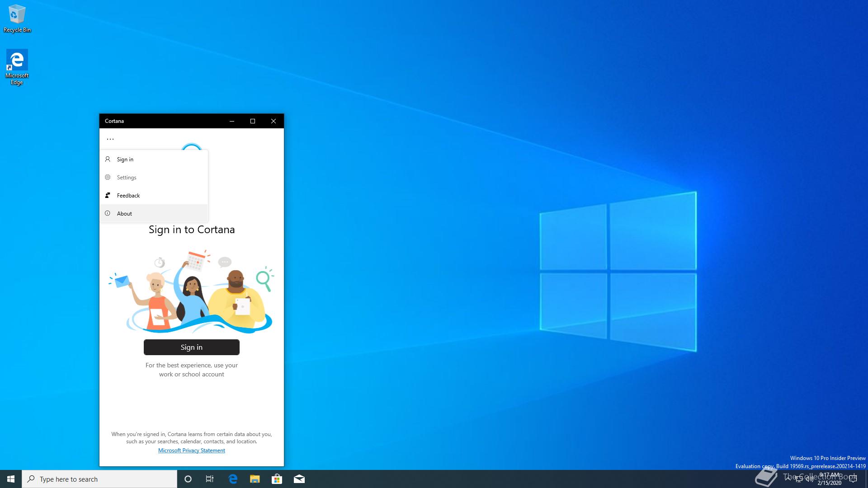Show hidden system tray icons

click(788, 479)
